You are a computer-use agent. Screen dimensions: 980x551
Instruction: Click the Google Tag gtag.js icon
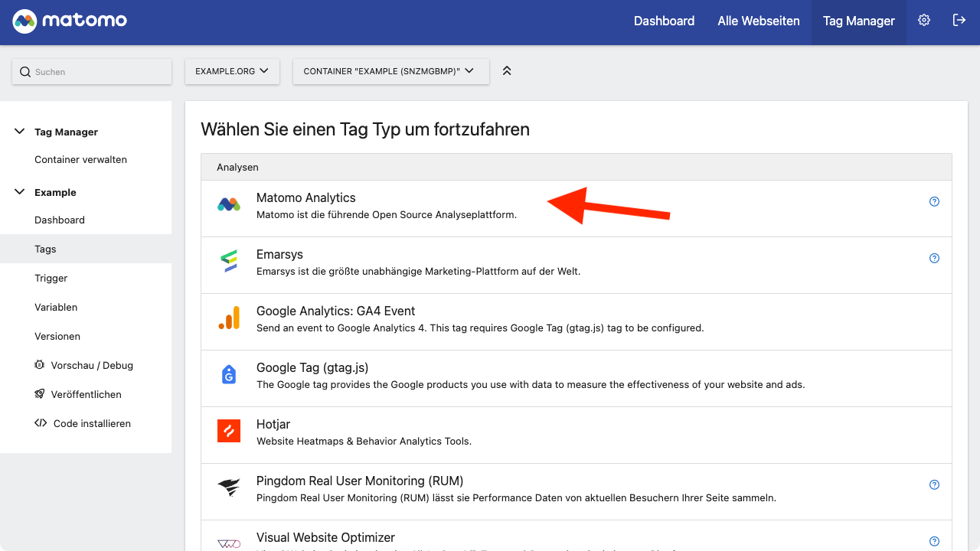229,374
